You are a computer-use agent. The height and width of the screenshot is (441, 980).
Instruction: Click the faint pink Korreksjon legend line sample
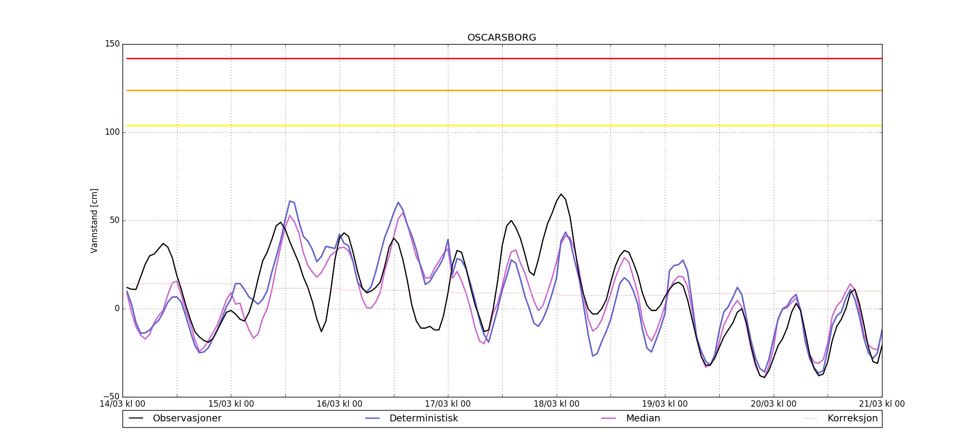point(810,418)
